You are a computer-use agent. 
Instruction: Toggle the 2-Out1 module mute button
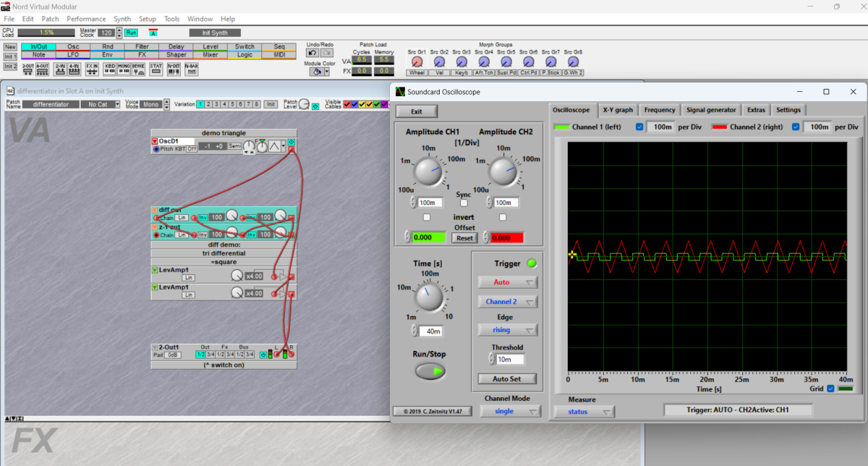pyautogui.click(x=263, y=355)
